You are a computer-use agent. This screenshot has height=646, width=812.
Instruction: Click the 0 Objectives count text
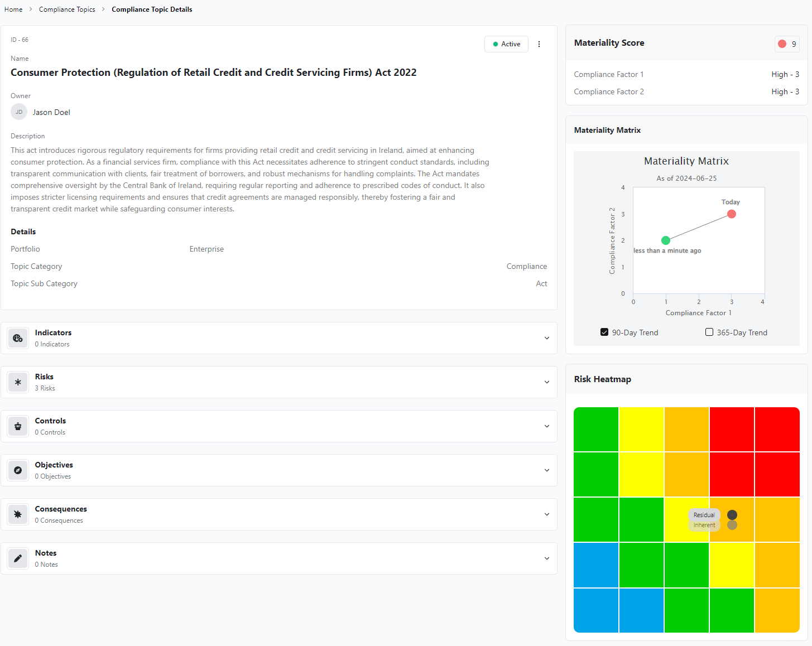(53, 476)
